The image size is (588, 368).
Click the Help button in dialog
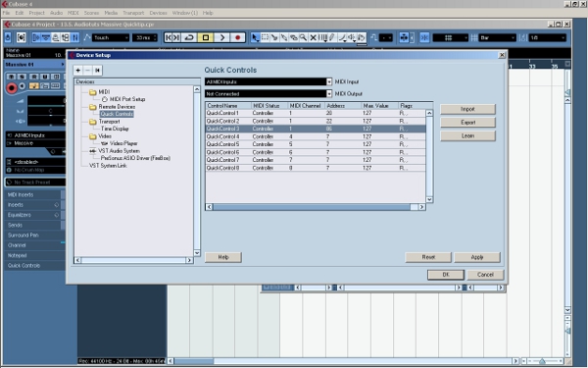223,257
